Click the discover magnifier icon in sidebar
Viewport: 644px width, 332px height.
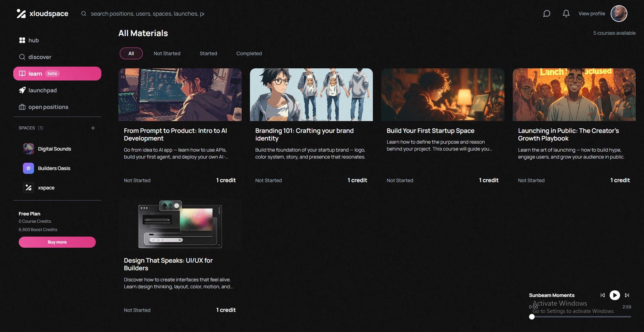22,57
